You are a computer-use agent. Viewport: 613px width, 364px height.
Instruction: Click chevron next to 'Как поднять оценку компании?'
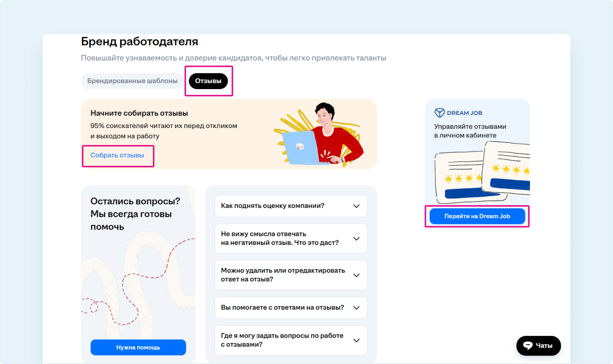tap(356, 206)
